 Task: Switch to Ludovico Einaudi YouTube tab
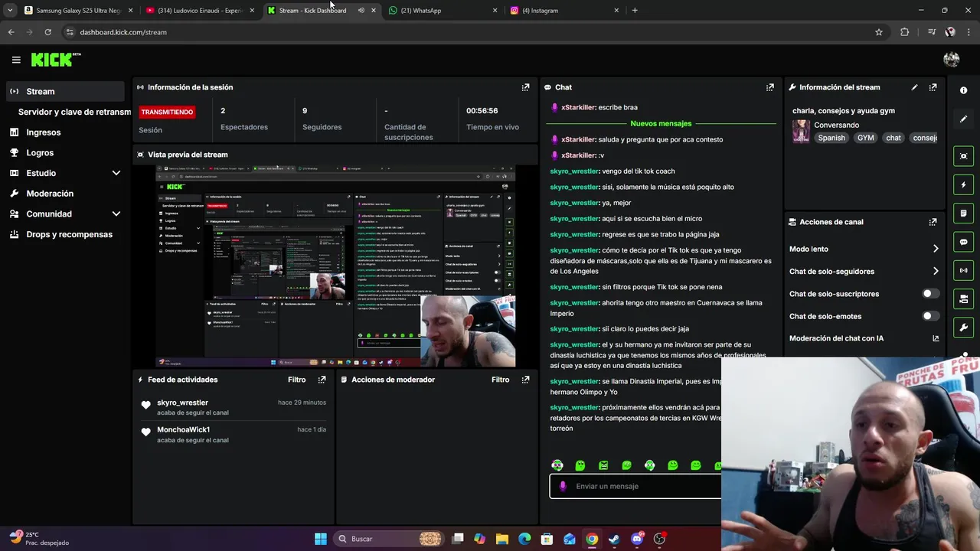coord(201,11)
